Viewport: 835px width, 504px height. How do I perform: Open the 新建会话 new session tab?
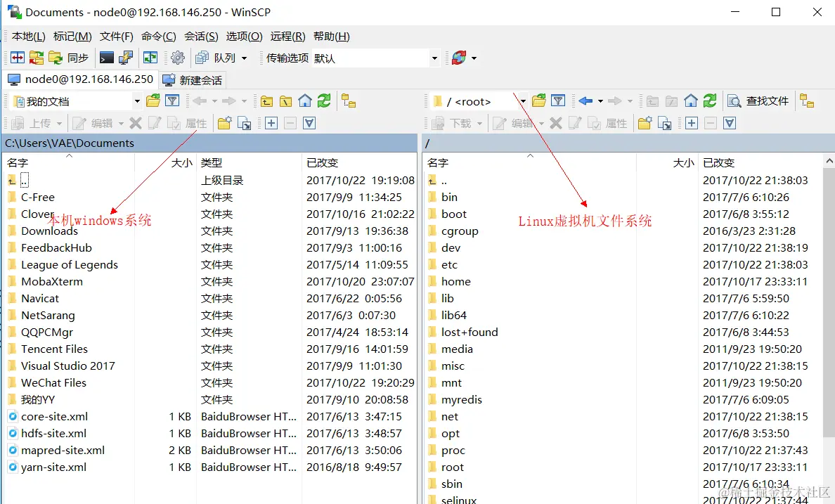click(x=193, y=80)
